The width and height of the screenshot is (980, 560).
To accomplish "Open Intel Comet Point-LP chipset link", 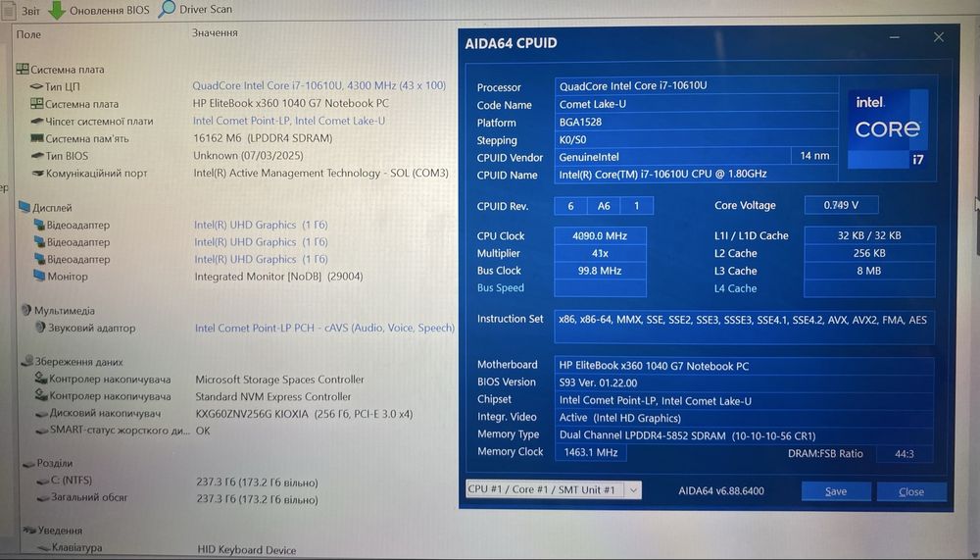I will coord(289,121).
